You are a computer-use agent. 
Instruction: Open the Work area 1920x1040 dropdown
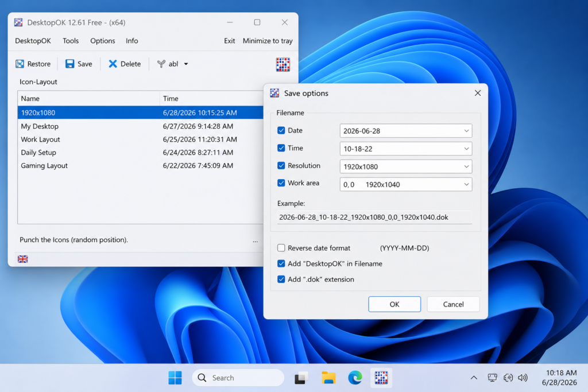[x=406, y=184]
